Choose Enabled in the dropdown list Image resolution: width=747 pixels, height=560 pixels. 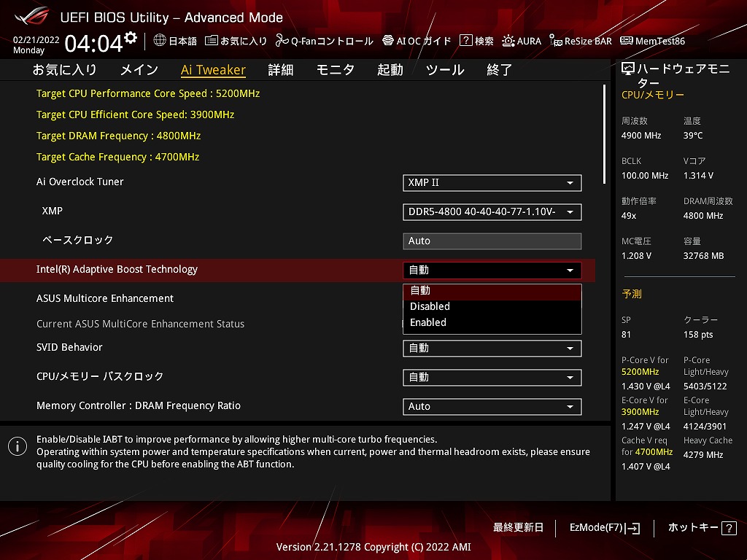(x=492, y=322)
